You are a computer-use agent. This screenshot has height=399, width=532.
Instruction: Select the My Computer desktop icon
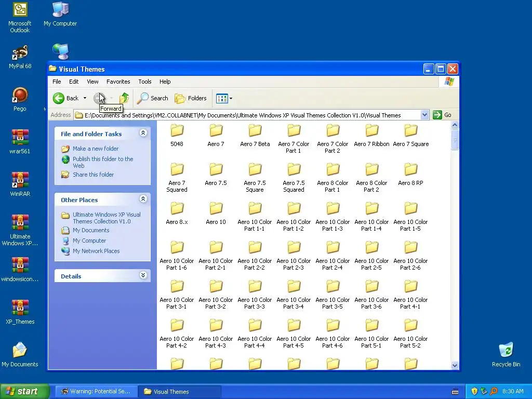tap(60, 15)
